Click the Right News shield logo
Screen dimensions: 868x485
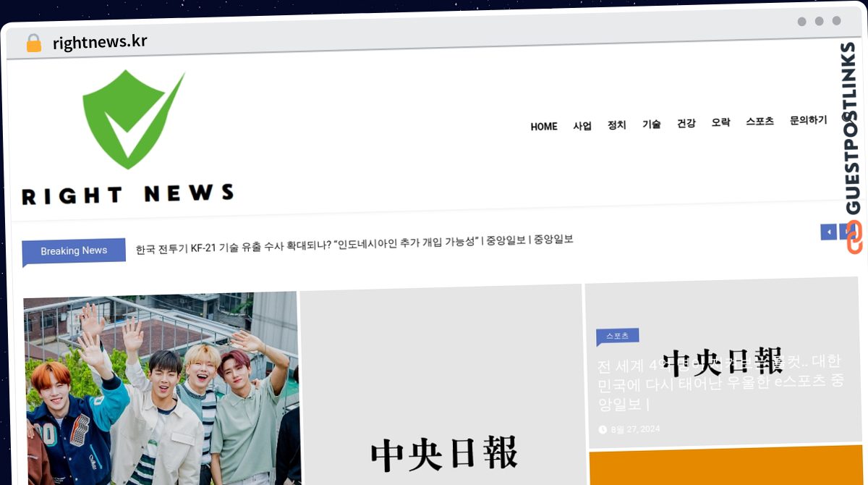pos(134,119)
